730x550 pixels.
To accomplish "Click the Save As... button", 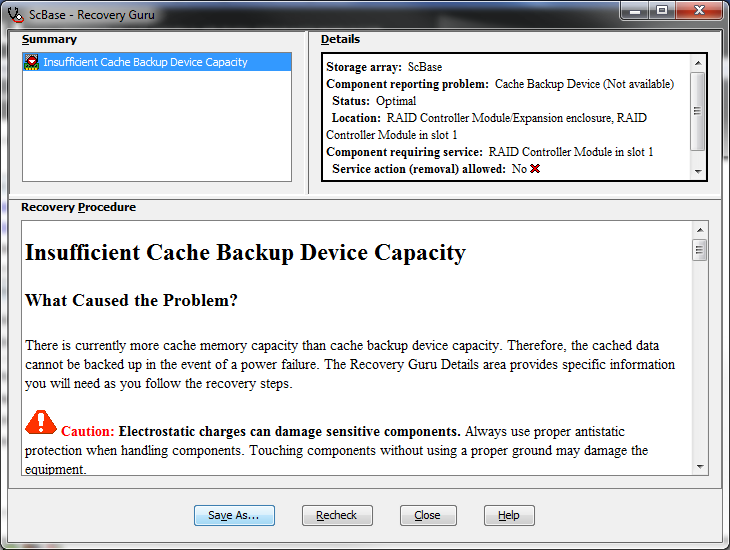I will (234, 515).
